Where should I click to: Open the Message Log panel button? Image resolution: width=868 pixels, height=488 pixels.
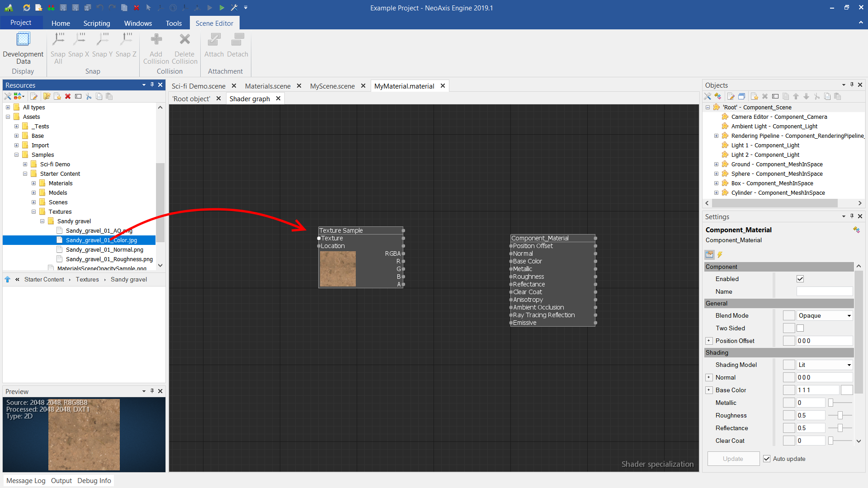point(26,481)
